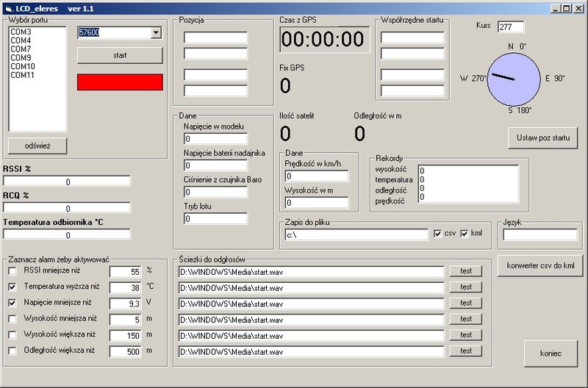
Task: Click the RSSI % progress bar
Action: pos(67,182)
